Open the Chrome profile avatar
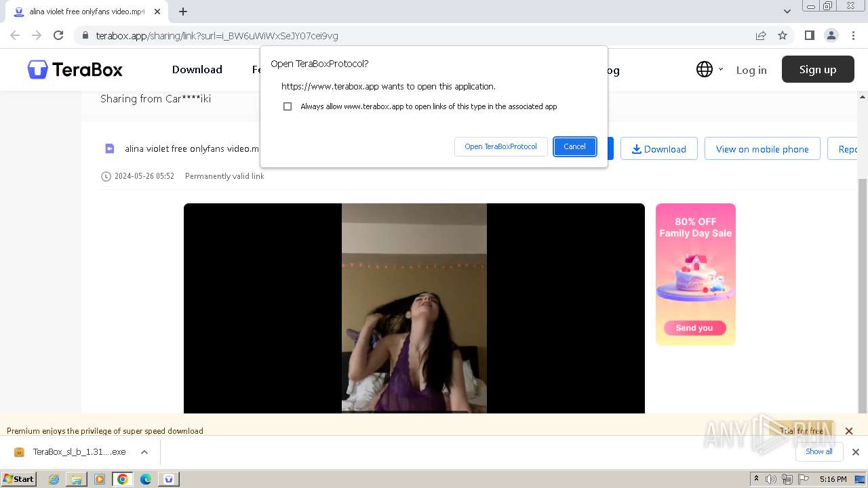The width and height of the screenshot is (868, 488). coord(831,35)
